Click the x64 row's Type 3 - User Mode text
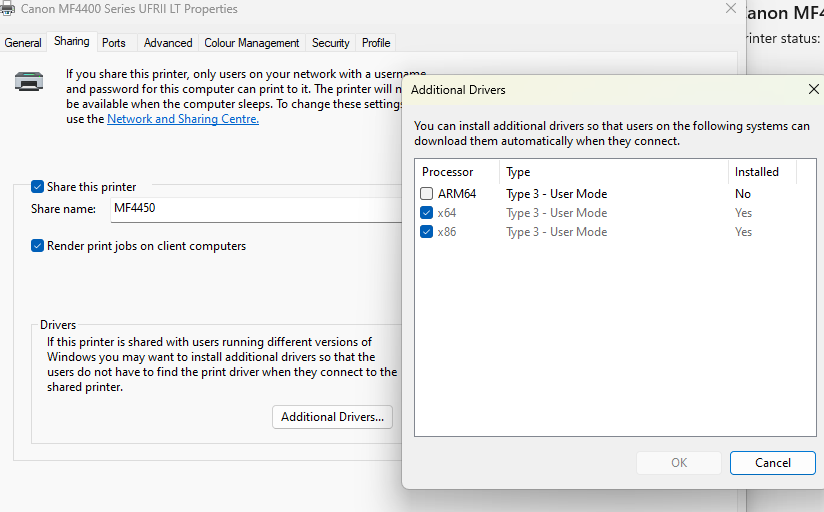824x512 pixels. (x=557, y=213)
